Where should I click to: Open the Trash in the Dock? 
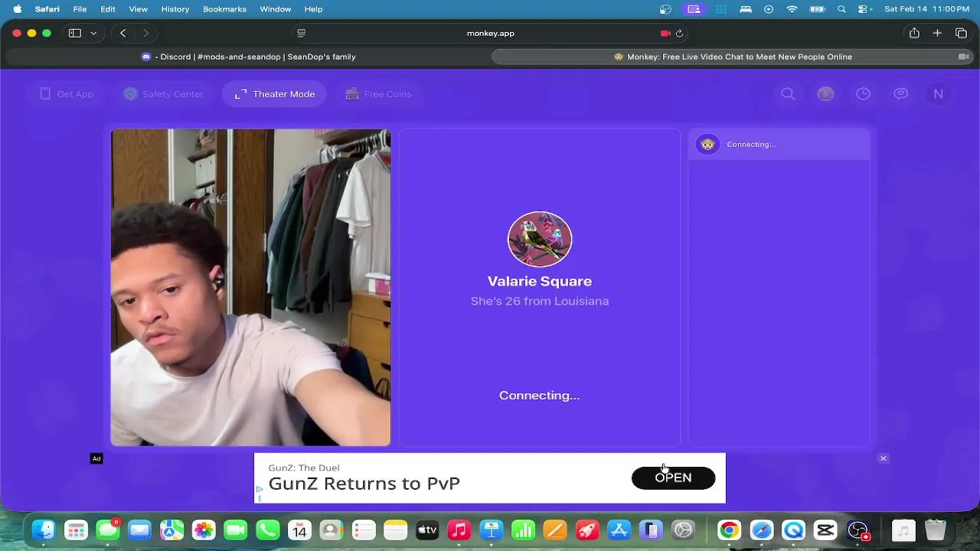click(936, 530)
